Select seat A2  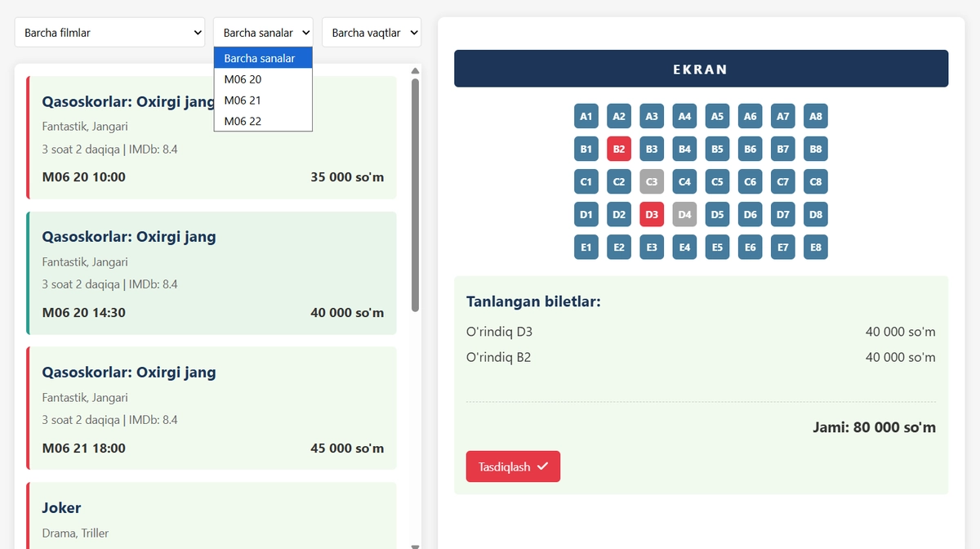[619, 116]
